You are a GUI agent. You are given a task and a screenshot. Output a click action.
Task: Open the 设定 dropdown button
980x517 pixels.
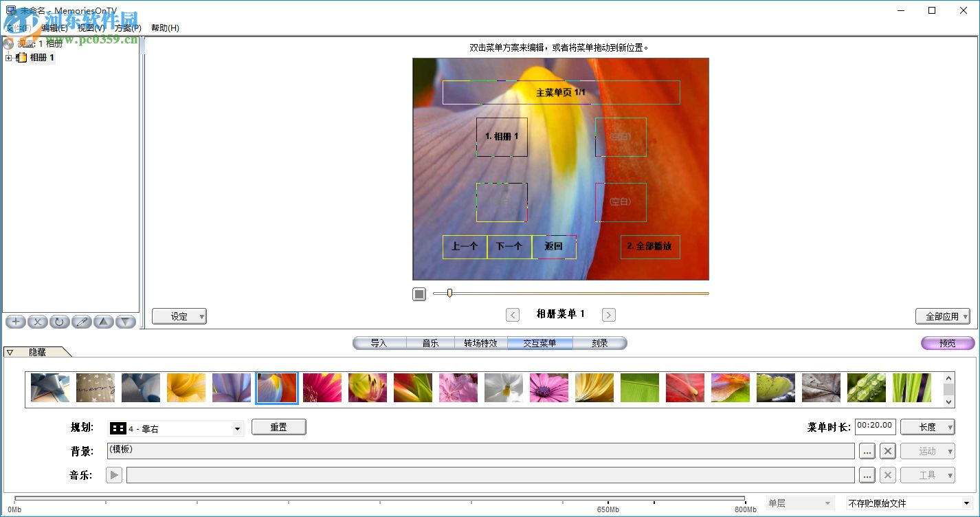click(x=179, y=316)
